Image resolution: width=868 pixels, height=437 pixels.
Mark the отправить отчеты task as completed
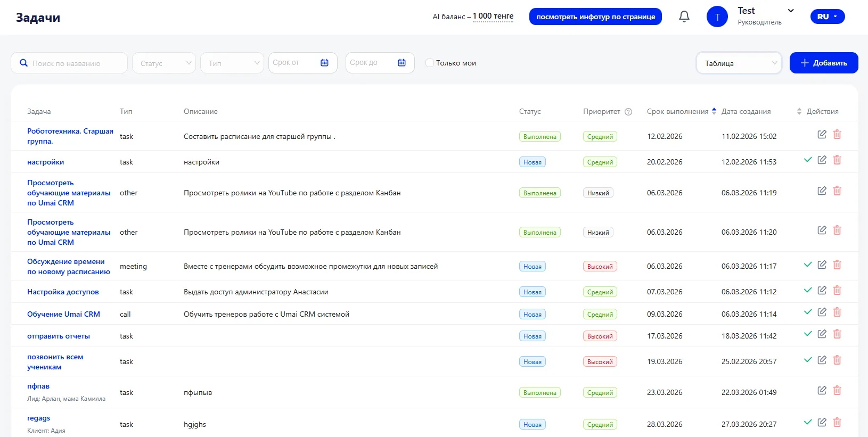pyautogui.click(x=808, y=334)
